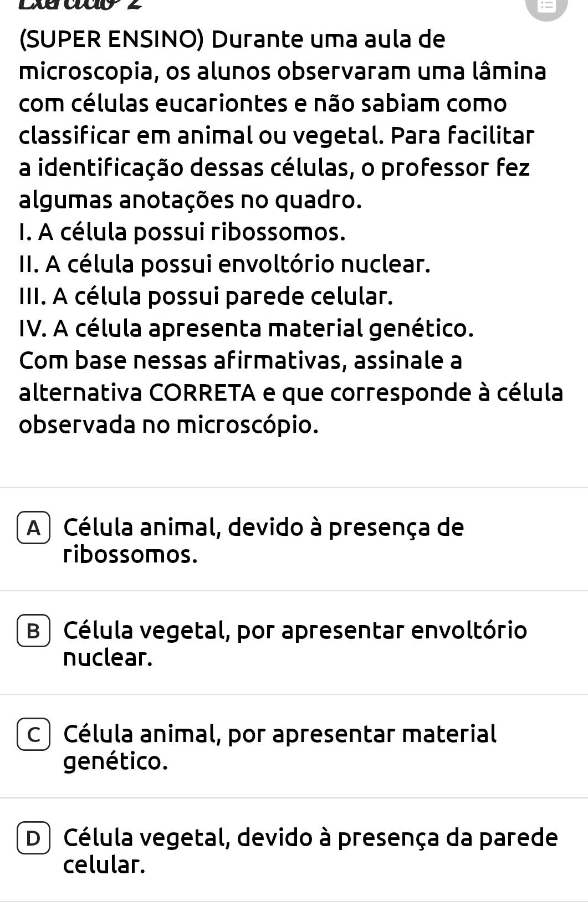The height and width of the screenshot is (911, 588).
Task: Click the line 'algumas anotações no quadro.'
Action: click(x=191, y=201)
